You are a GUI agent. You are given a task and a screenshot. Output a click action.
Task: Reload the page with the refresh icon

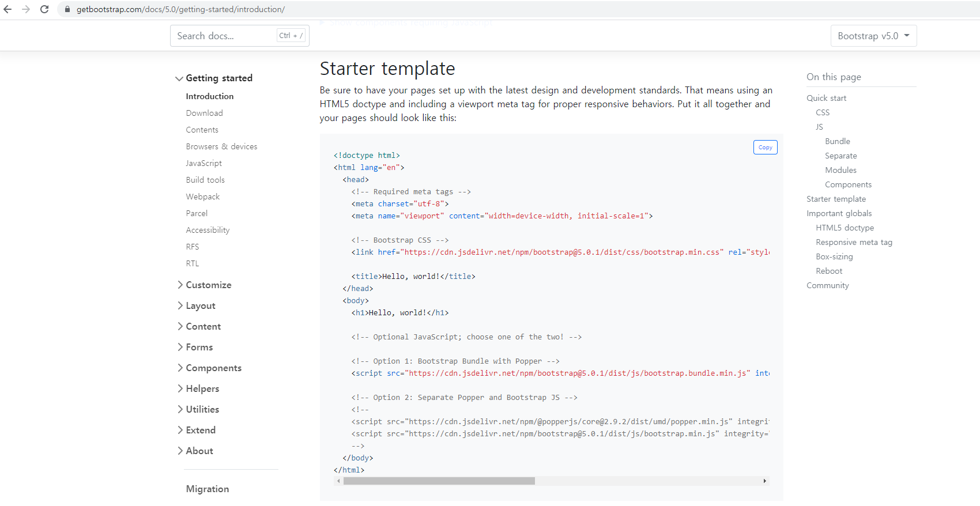pyautogui.click(x=44, y=9)
